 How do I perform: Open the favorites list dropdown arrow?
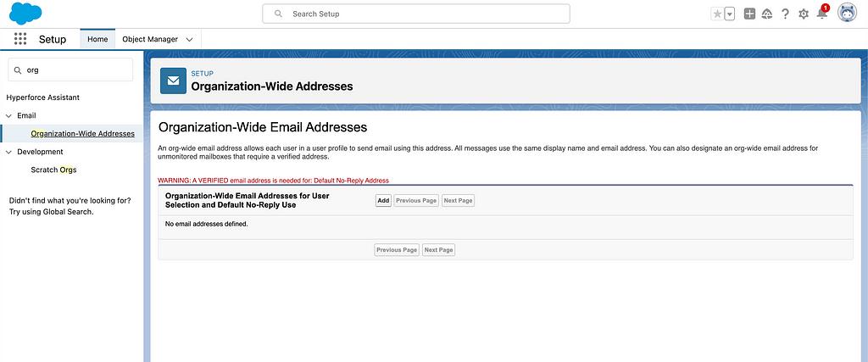click(729, 14)
